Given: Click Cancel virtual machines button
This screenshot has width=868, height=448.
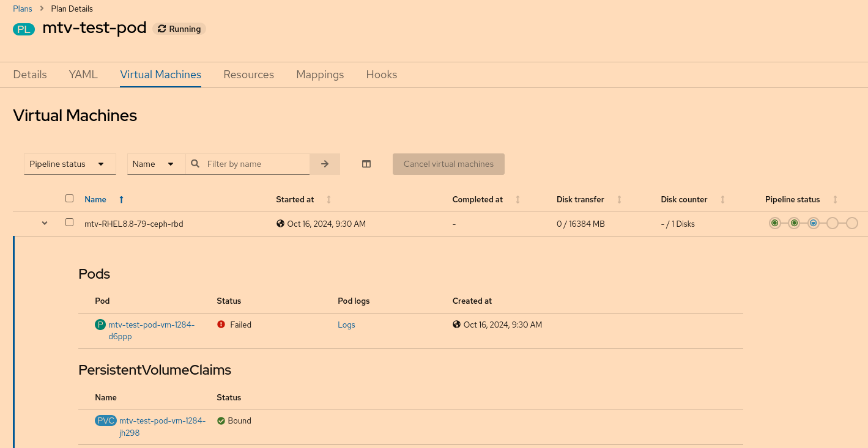Looking at the screenshot, I should pos(448,164).
